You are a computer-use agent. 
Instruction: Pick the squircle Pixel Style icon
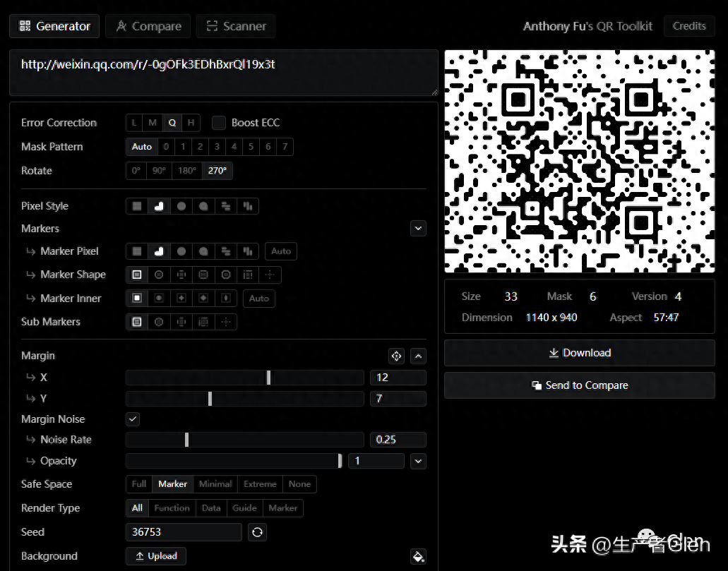click(x=203, y=206)
